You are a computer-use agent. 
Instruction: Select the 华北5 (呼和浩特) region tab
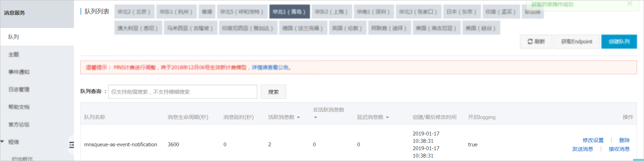coord(242,12)
